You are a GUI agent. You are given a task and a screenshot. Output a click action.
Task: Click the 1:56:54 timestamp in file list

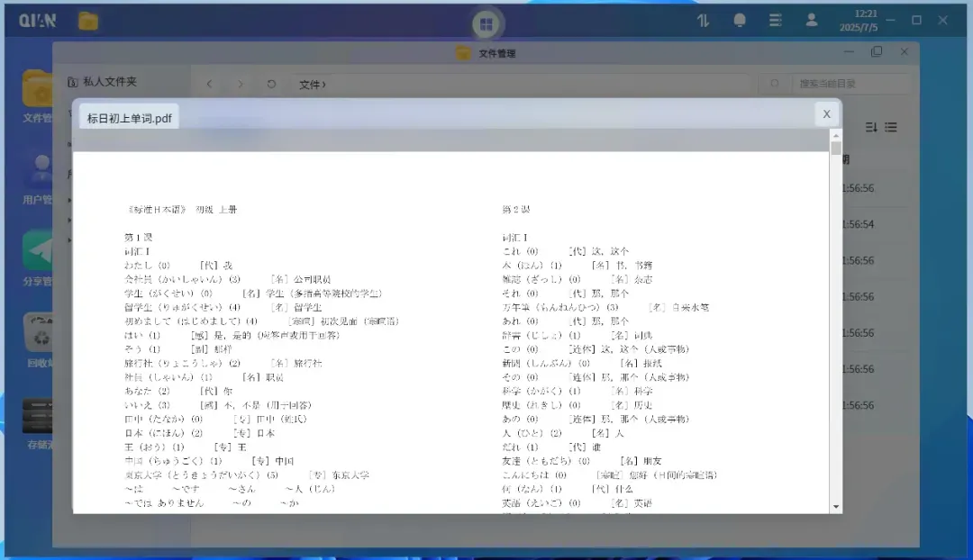[x=859, y=224]
